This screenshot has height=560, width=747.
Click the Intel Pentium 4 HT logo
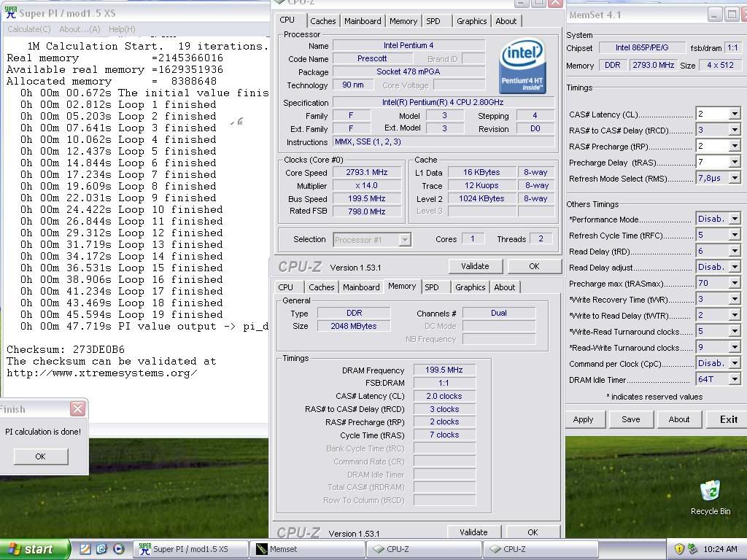click(522, 66)
